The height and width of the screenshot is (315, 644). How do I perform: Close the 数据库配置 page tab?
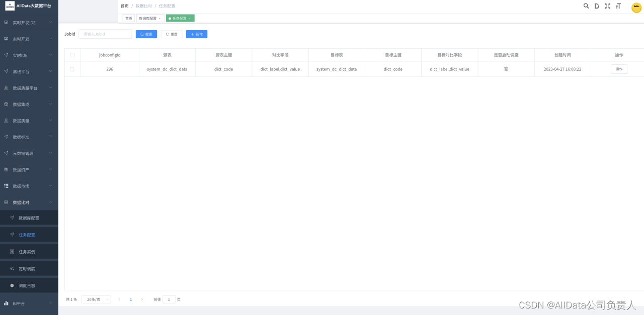click(x=159, y=19)
